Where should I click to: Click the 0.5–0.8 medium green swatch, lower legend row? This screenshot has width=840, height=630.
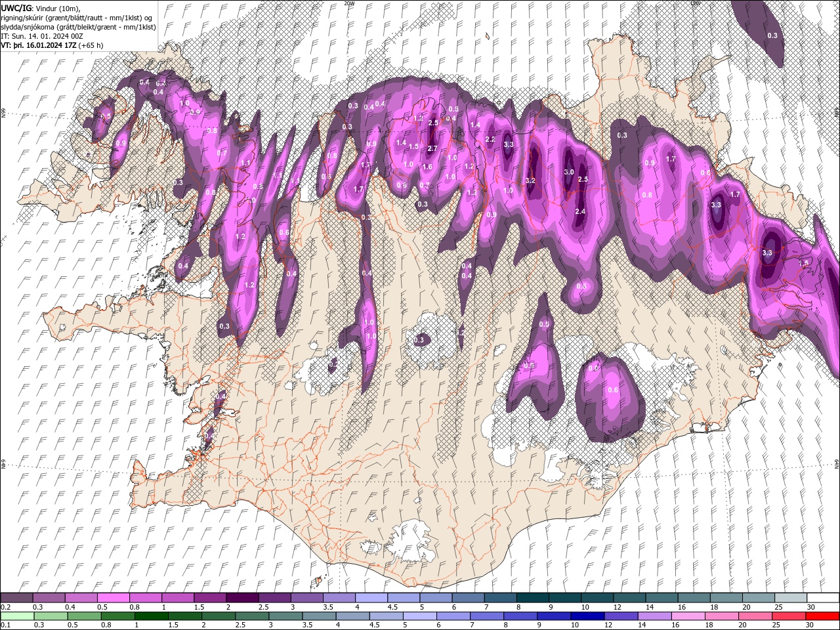(84, 616)
